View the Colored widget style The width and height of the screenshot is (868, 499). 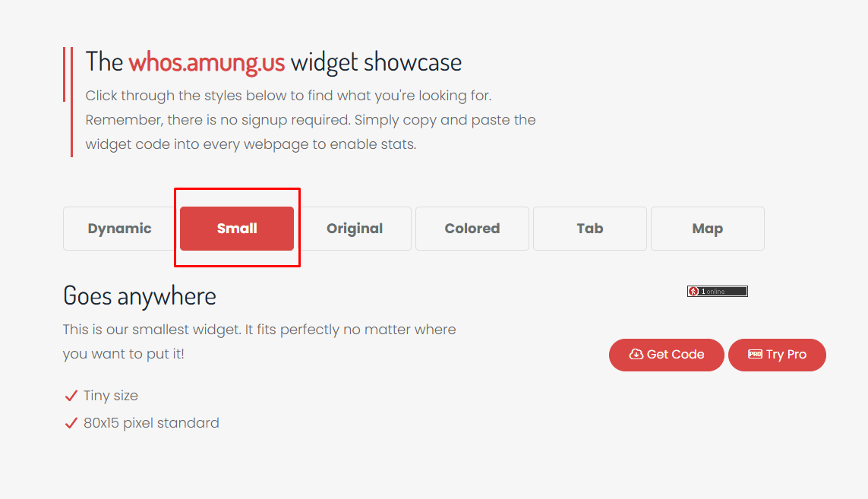click(472, 228)
